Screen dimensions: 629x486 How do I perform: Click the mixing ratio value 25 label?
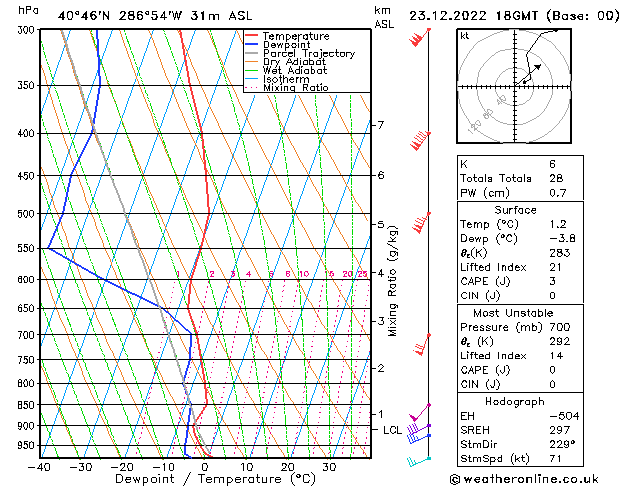(x=362, y=274)
